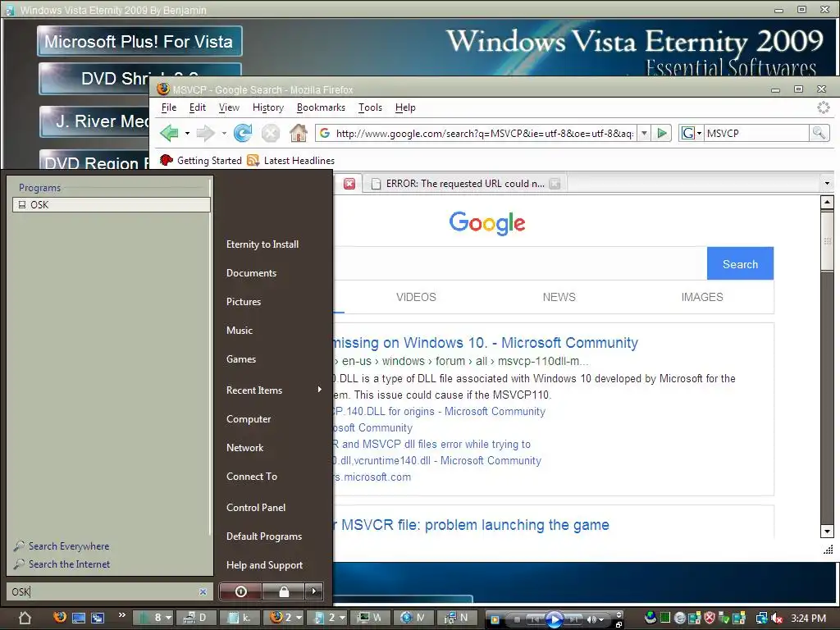Open the View menu in Firefox
840x630 pixels.
pyautogui.click(x=229, y=107)
